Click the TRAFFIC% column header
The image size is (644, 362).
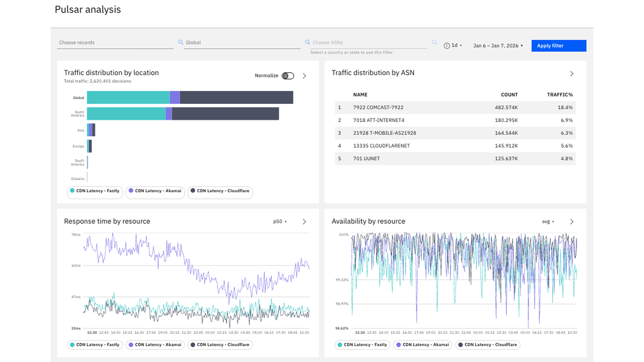click(560, 95)
